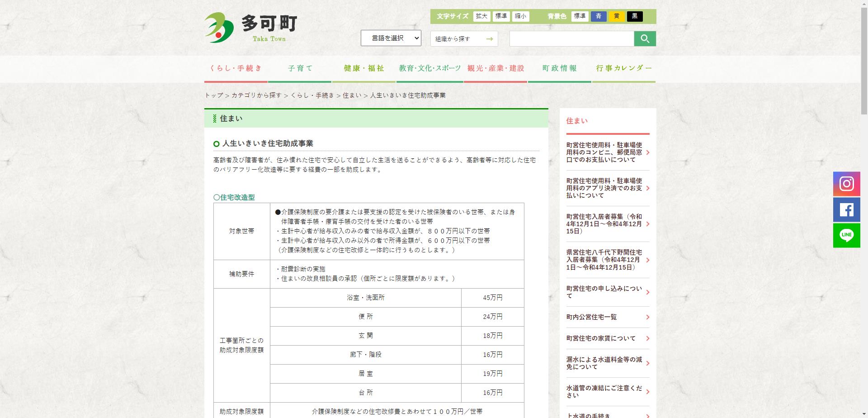Click the 〇住宅改造型 subheading
This screenshot has width=868, height=418.
(x=234, y=198)
